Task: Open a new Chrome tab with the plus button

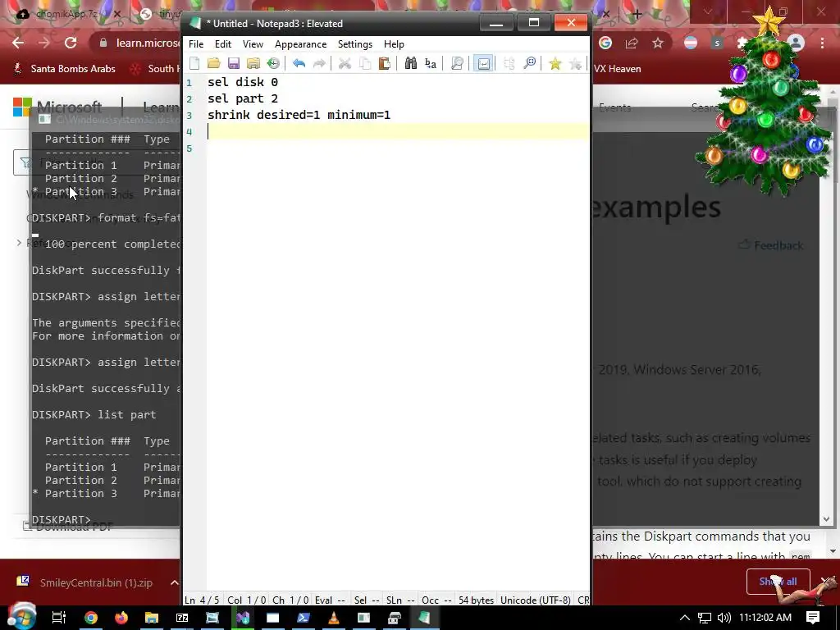Action: click(637, 15)
